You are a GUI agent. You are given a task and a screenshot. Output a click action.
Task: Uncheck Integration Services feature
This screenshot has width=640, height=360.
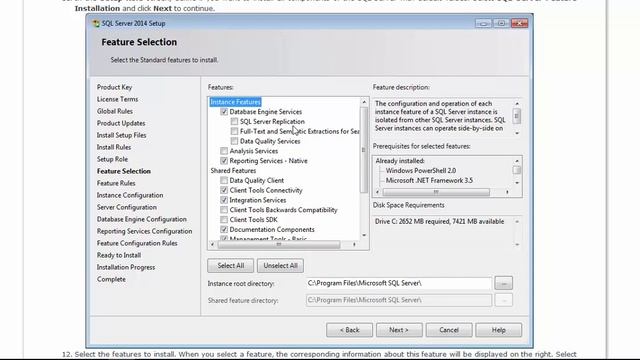(224, 200)
